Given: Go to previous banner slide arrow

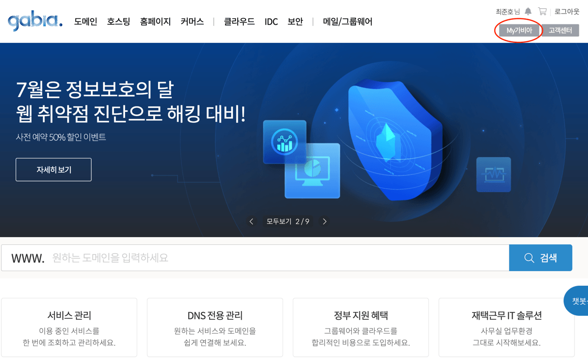Looking at the screenshot, I should point(251,222).
